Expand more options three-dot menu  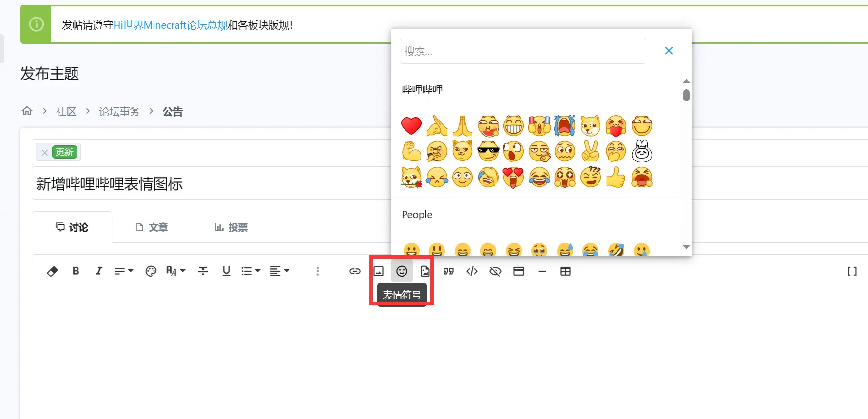pyautogui.click(x=318, y=271)
